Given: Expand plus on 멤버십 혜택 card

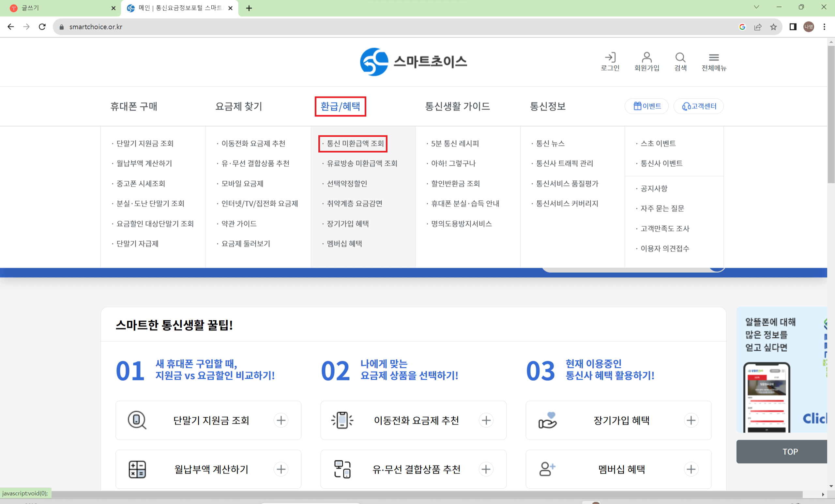Looking at the screenshot, I should tap(691, 469).
